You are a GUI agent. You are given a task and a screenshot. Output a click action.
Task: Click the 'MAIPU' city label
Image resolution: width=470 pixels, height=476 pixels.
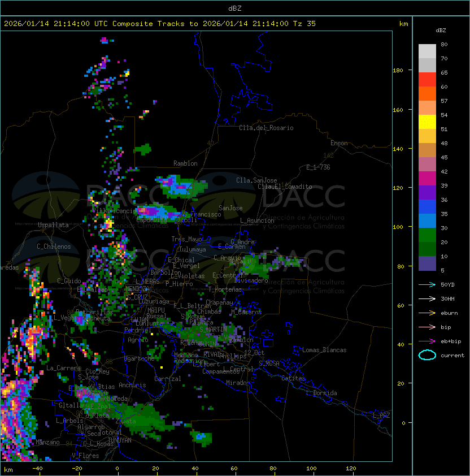click(x=156, y=310)
